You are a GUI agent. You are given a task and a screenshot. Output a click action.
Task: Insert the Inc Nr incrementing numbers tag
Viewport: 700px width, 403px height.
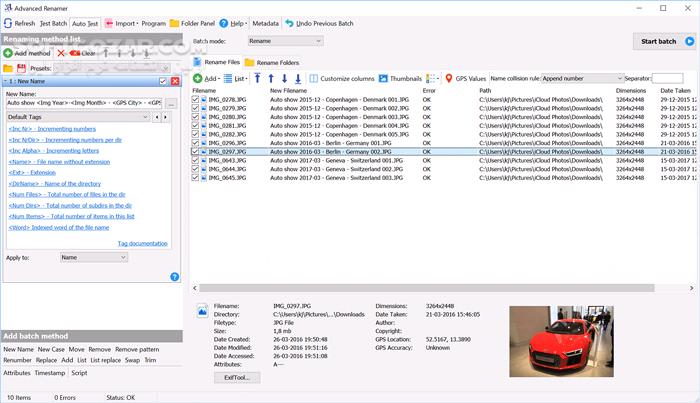click(52, 129)
